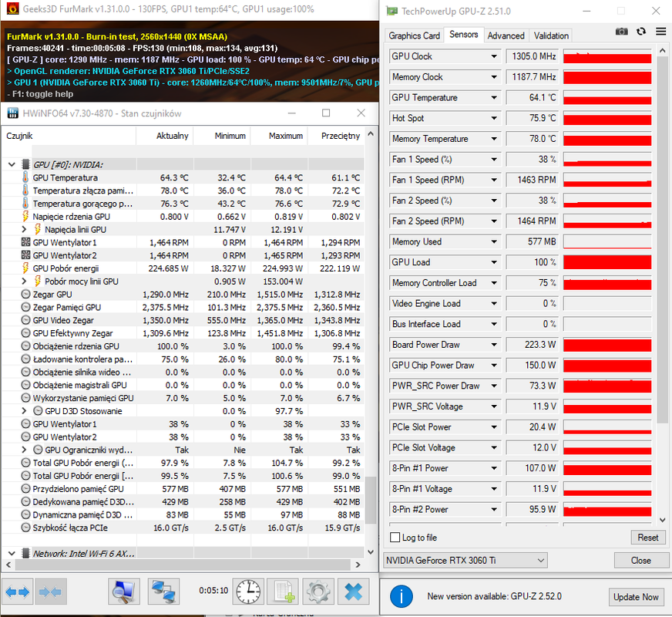Expand Napięcia linii GPU row
672x617 pixels.
[x=24, y=229]
